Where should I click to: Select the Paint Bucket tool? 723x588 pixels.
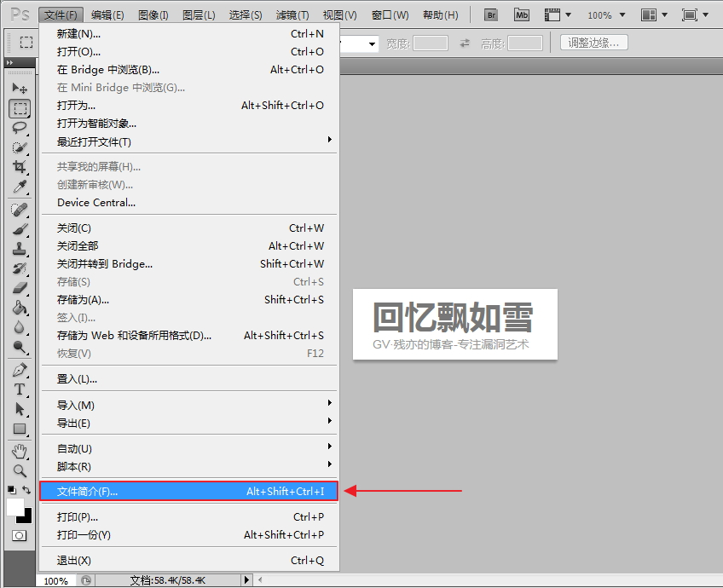coord(20,308)
